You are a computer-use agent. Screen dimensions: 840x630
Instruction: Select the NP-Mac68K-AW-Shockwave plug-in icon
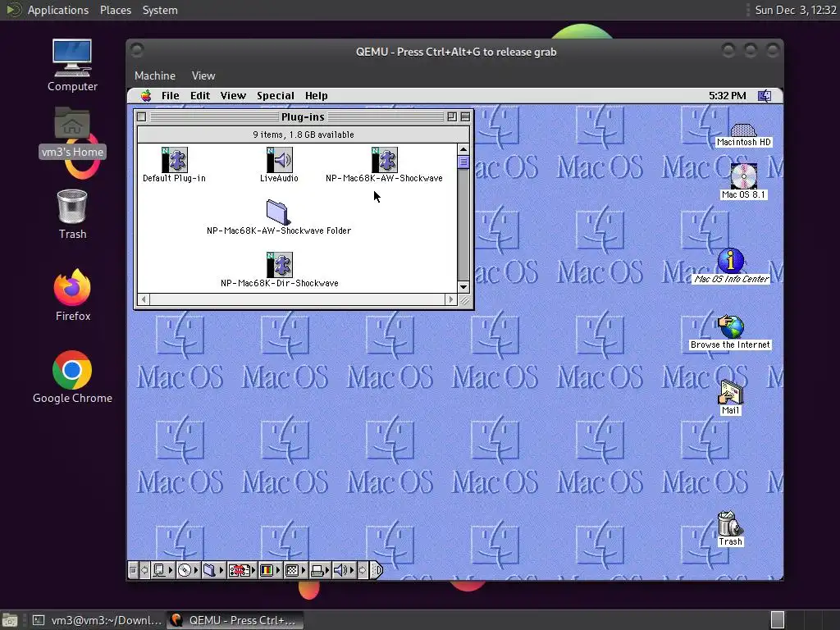[x=384, y=160]
